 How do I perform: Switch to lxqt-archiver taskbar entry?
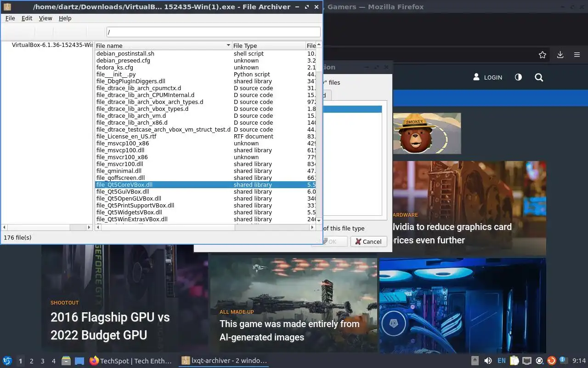[x=224, y=361]
